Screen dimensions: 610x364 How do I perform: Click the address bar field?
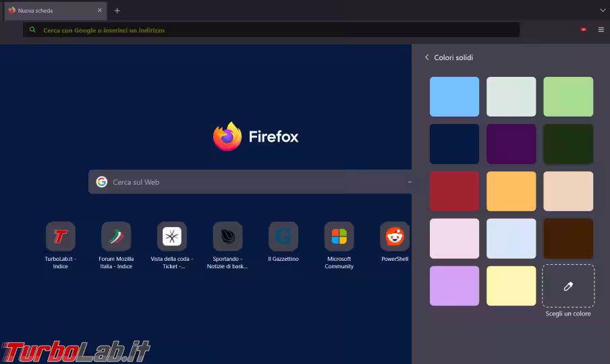coord(271,30)
